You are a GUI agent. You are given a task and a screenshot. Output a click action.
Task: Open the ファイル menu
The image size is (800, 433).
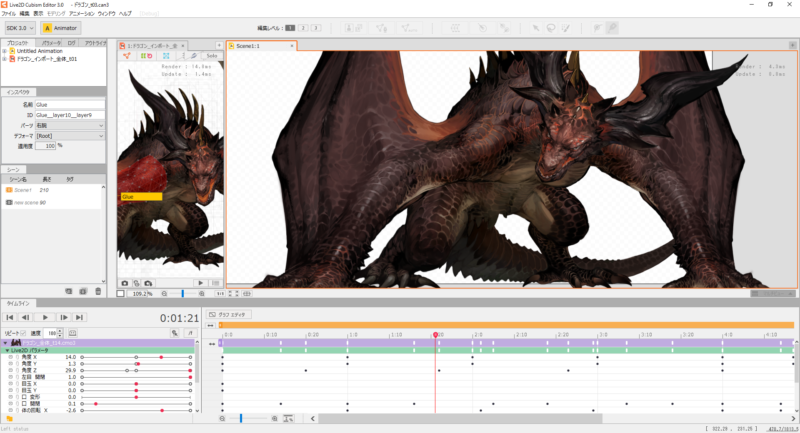[9, 13]
